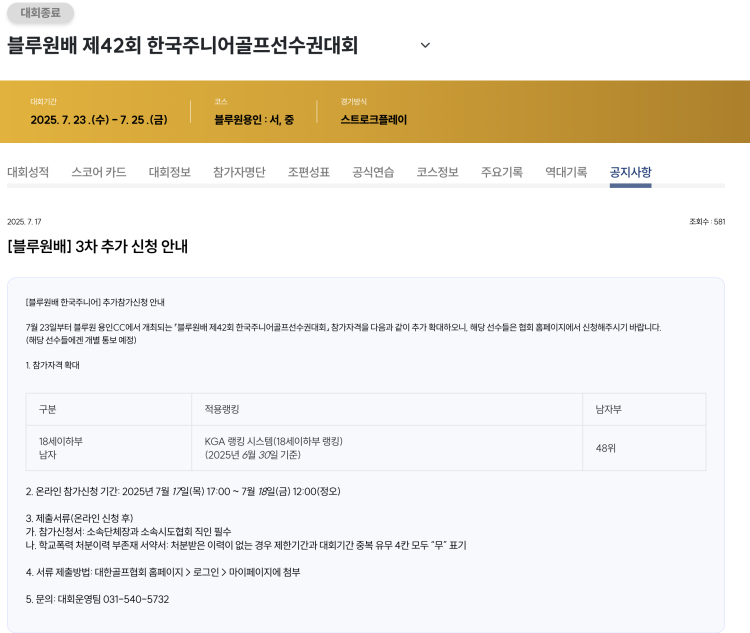Click the 참가신청서 submission requirement line
Screen dimensions: 750x633
[128, 532]
